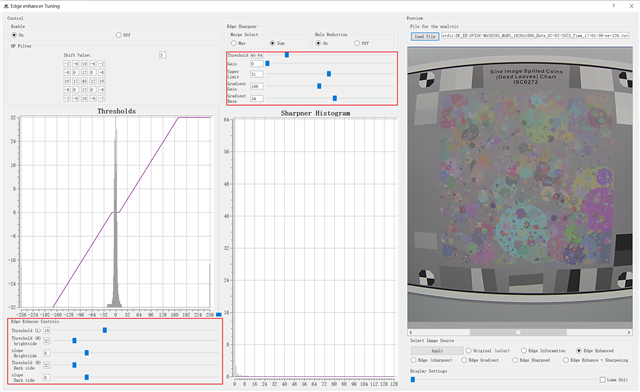Viewport: 640px width, 392px height.
Task: Click the Edge enhancer Tuning app icon
Action: tap(6, 6)
